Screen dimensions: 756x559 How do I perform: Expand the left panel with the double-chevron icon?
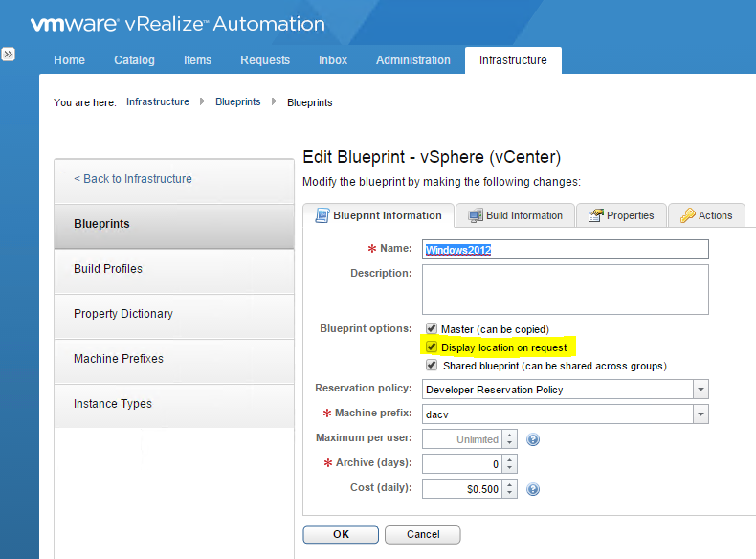(x=9, y=54)
